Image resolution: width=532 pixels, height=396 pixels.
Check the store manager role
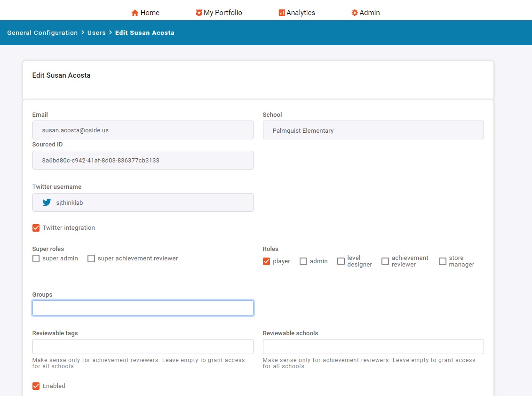coord(442,261)
